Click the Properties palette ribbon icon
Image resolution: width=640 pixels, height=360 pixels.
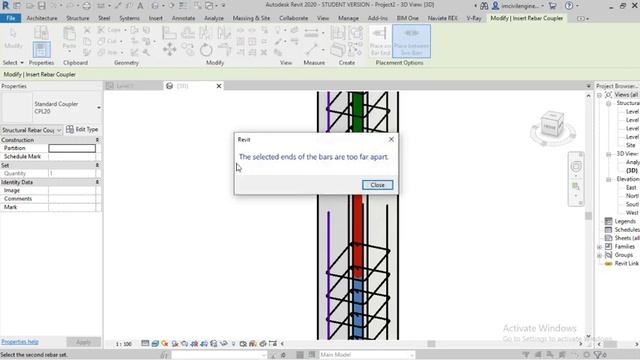pos(41,50)
